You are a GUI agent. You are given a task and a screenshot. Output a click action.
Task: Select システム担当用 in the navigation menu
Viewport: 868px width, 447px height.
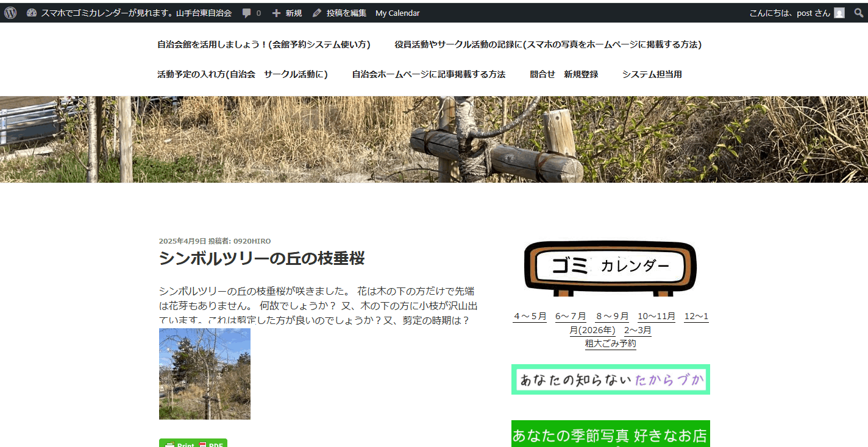pyautogui.click(x=652, y=74)
